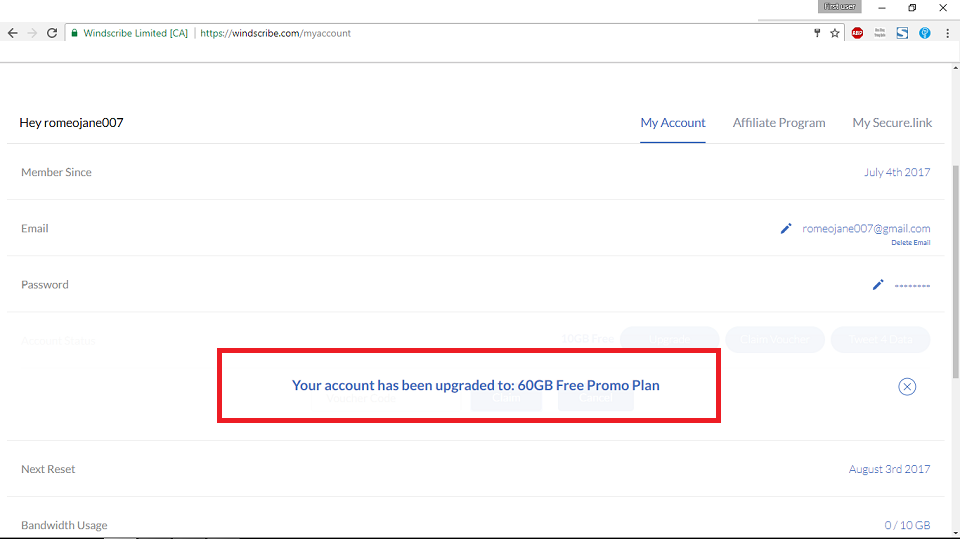Select the '0 / 10 GB' bandwidth value
The height and width of the screenshot is (539, 960).
[907, 526]
